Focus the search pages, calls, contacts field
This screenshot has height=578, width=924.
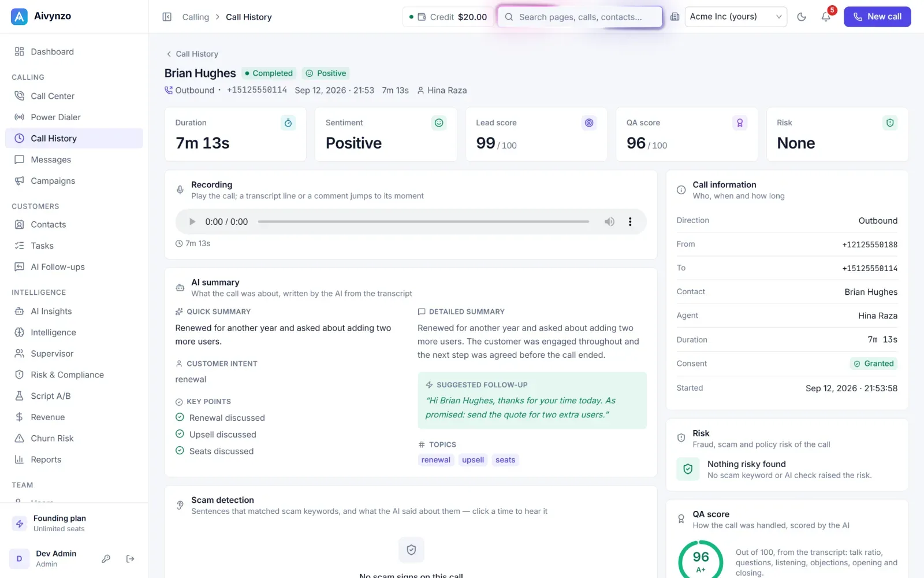tap(580, 17)
